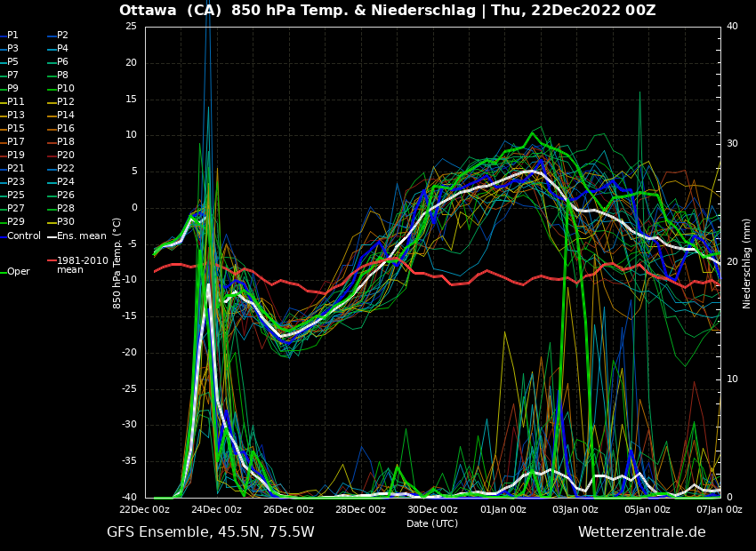
Task: Click the 30 mm precipitation tick
Action: coord(732,144)
